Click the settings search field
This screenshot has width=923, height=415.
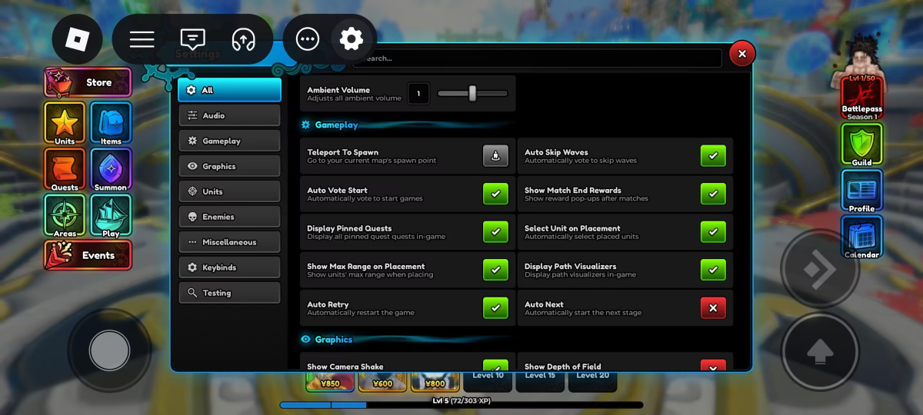point(539,58)
